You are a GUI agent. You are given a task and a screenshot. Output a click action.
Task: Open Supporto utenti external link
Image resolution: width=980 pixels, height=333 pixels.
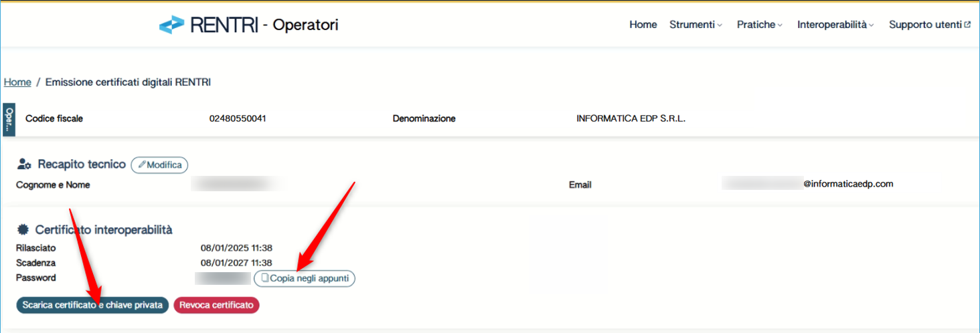point(929,25)
